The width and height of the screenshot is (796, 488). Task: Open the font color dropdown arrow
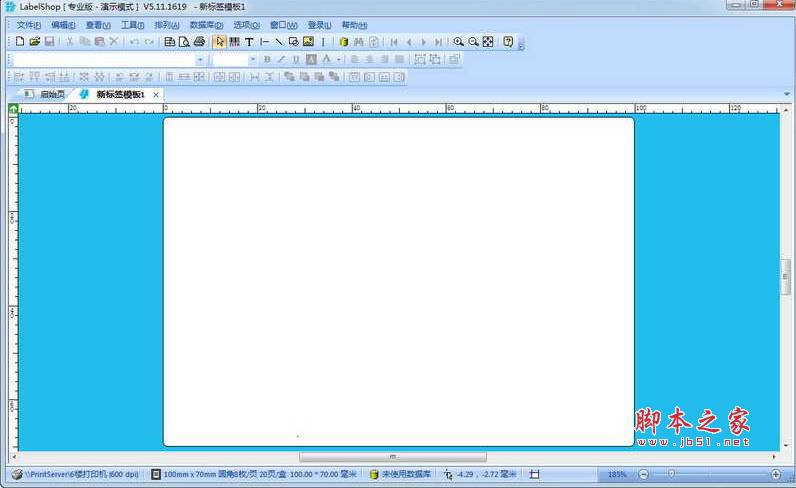[339, 60]
